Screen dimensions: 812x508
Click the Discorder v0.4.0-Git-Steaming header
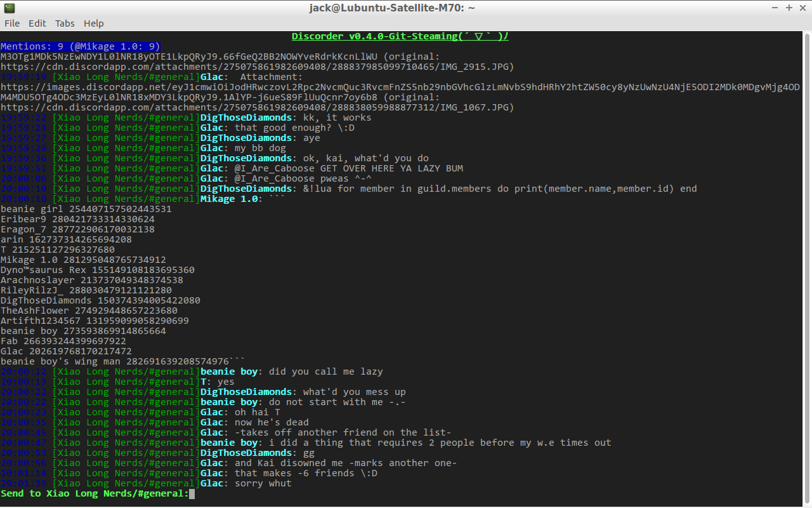click(x=400, y=36)
